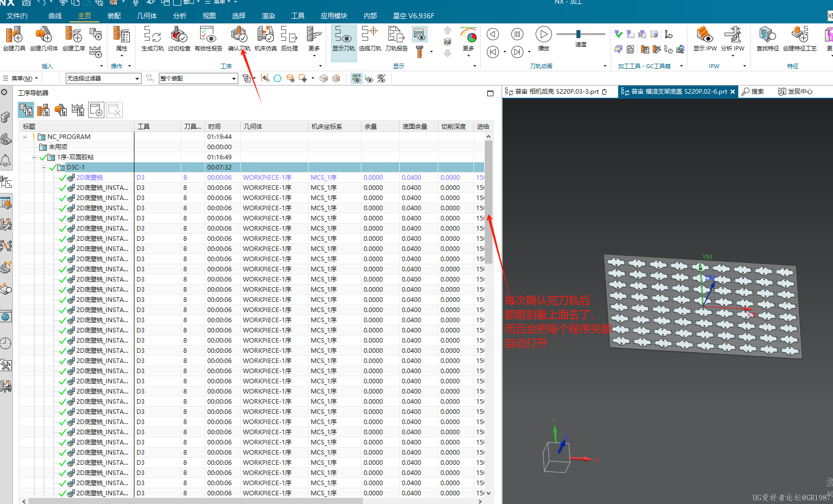The image size is (833, 504).
Task: Collapse the NC_PROGRAM tree node
Action: click(x=24, y=137)
